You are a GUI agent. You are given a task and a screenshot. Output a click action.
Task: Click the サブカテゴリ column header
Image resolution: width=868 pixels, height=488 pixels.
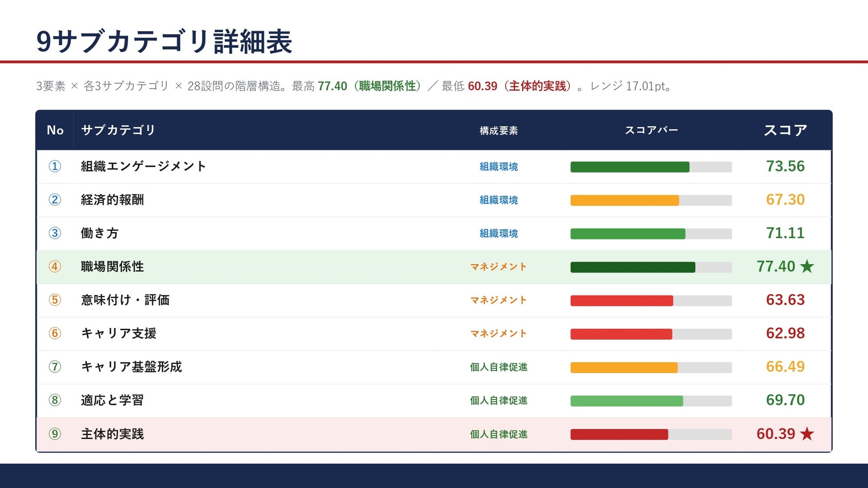click(x=118, y=130)
